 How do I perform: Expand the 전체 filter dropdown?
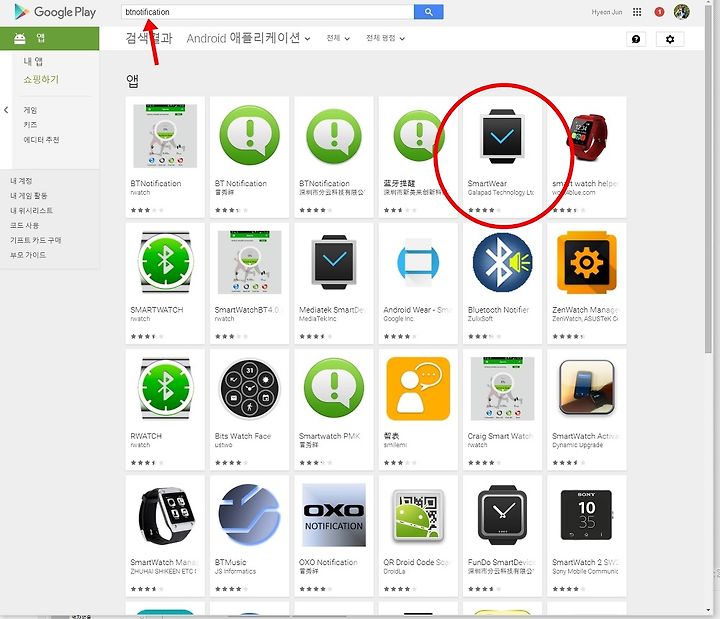pos(338,38)
